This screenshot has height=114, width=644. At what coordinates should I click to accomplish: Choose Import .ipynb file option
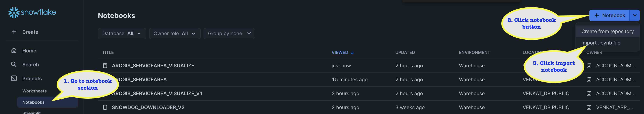click(600, 43)
